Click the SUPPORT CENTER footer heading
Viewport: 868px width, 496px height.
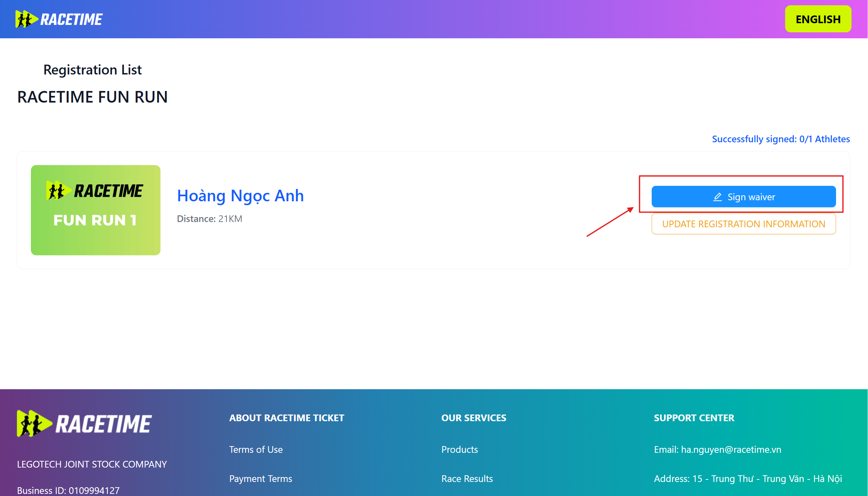[x=694, y=418]
